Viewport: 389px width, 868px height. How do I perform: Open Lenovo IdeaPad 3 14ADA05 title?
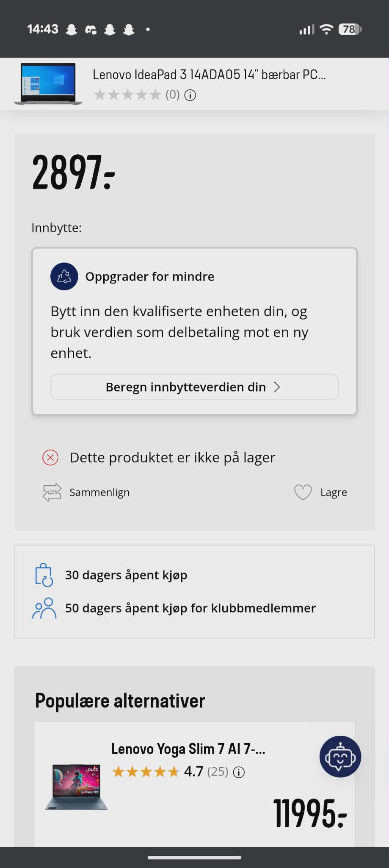point(209,75)
